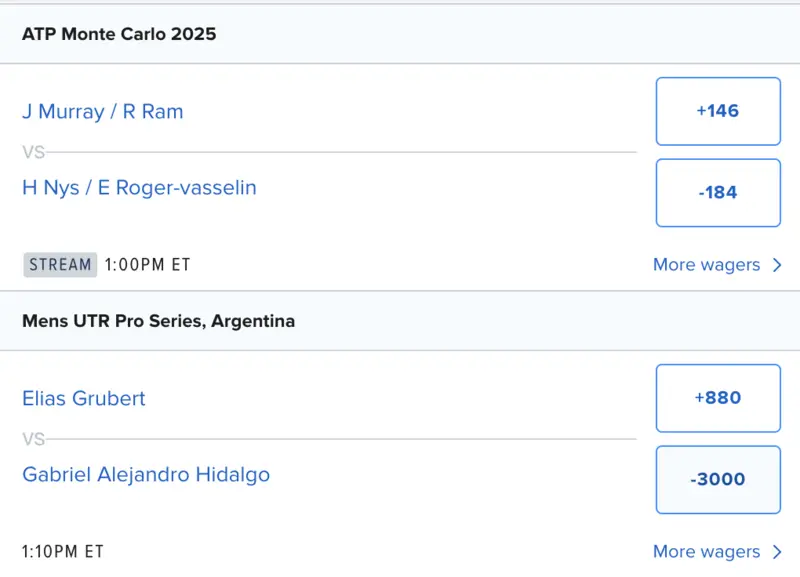Click the 1:10PM ET start time
This screenshot has width=800, height=577.
tap(63, 551)
